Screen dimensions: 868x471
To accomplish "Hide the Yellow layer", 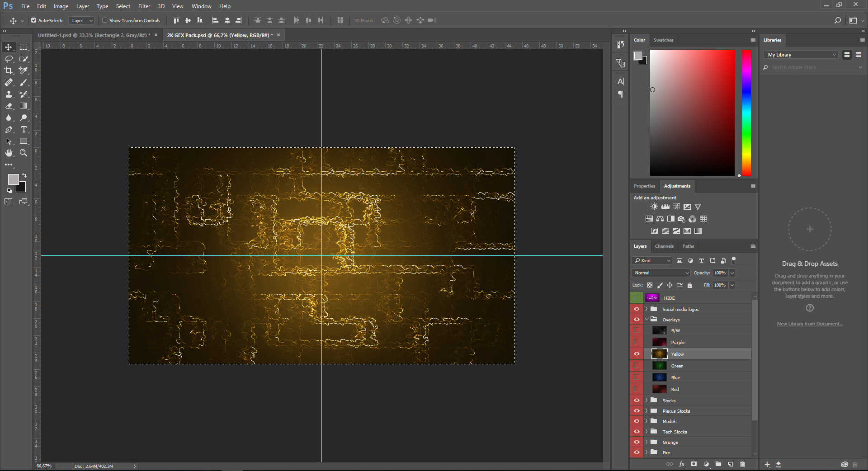I will click(637, 354).
